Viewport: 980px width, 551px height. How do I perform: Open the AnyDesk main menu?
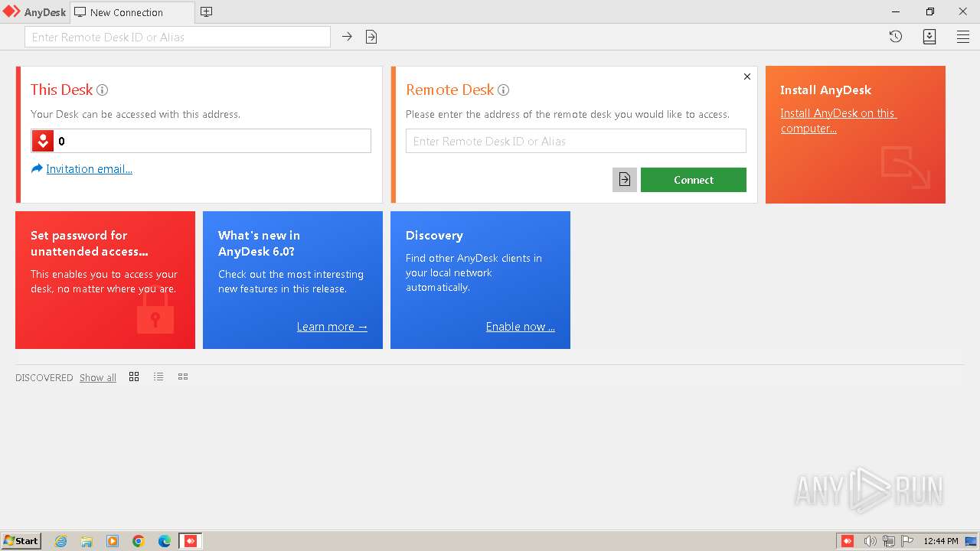pyautogui.click(x=963, y=37)
